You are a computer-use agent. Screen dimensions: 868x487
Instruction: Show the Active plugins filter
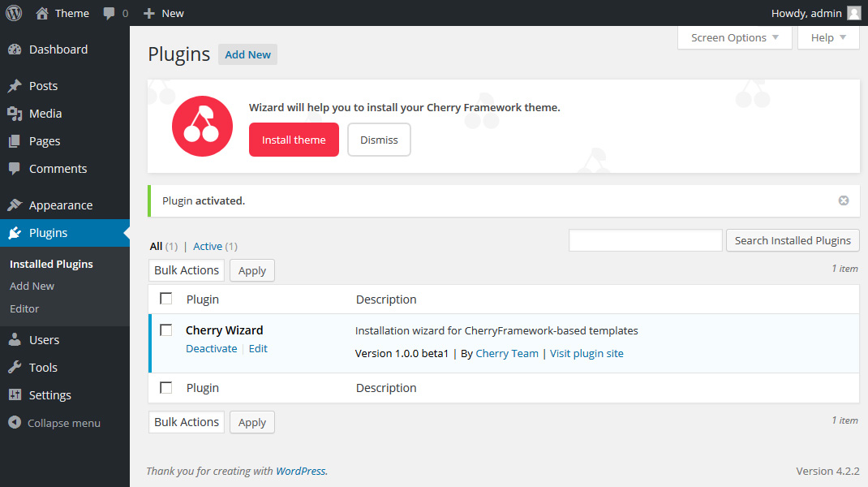click(x=208, y=247)
